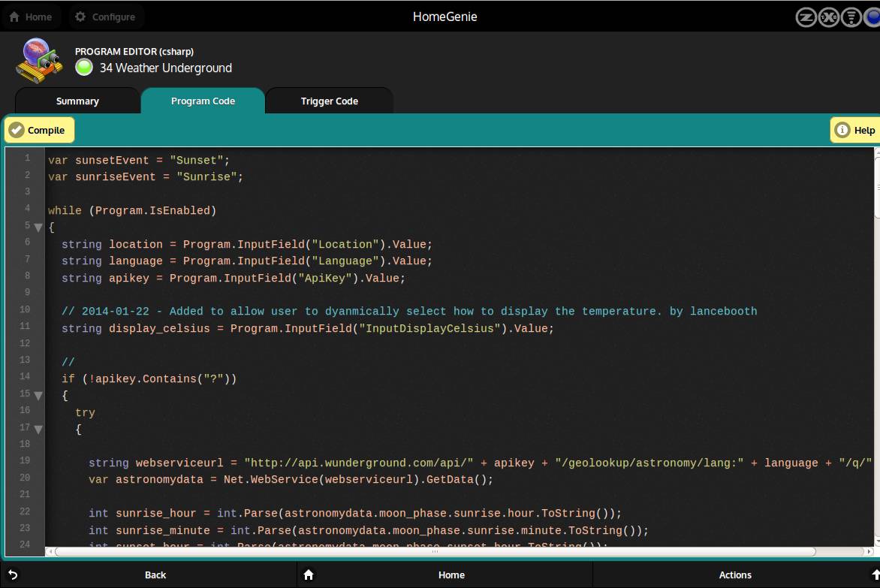Click the left arrow of horizontal scrollbar
The width and height of the screenshot is (880, 588).
pos(50,551)
